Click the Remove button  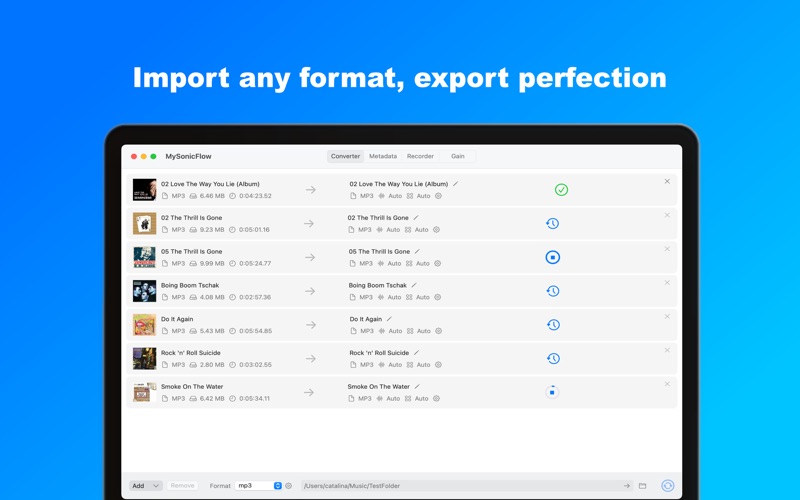[182, 486]
